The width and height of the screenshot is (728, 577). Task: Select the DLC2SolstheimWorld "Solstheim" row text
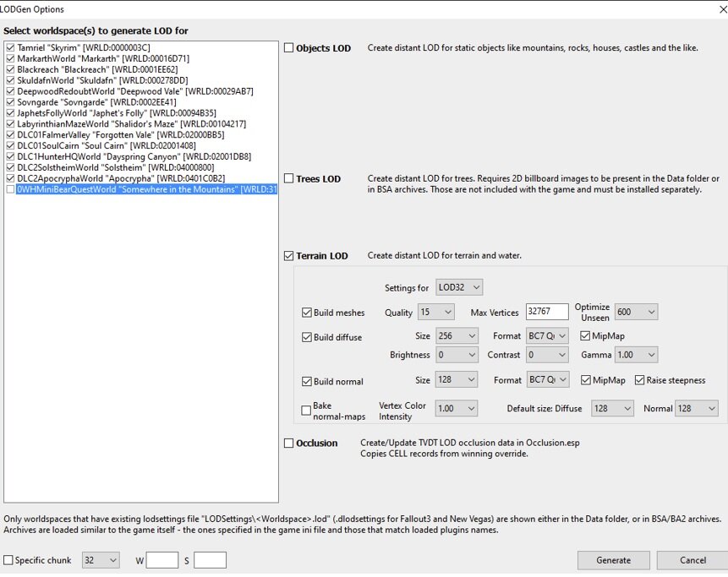coord(116,167)
